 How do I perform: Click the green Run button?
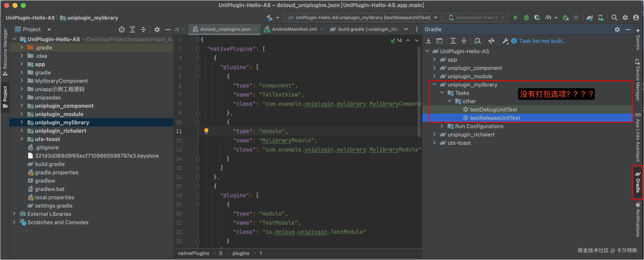coord(515,17)
